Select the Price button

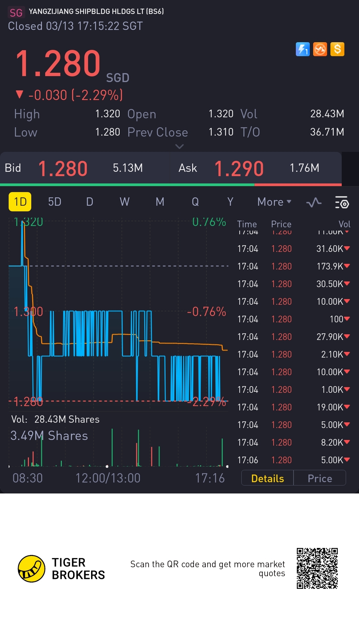(x=320, y=478)
